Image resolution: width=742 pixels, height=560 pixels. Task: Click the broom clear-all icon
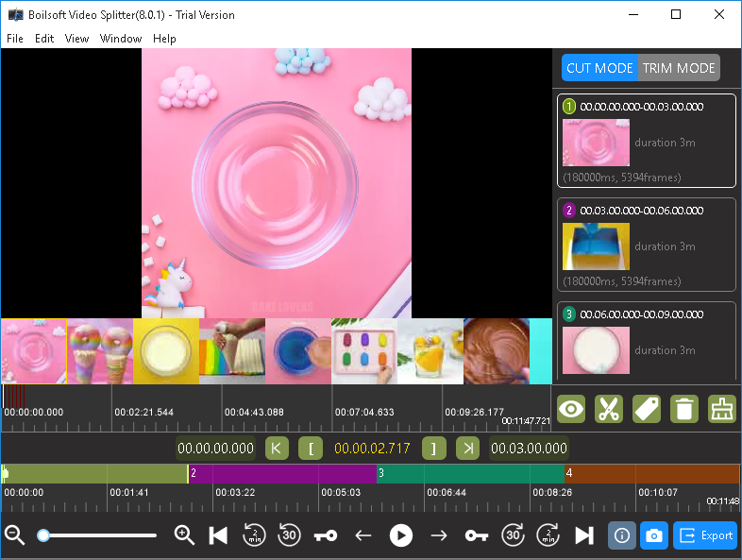pos(722,409)
